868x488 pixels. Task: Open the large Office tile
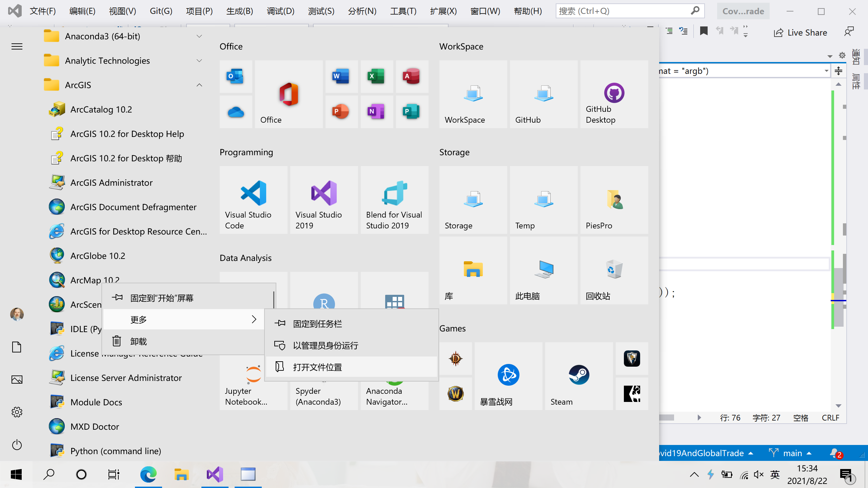coord(289,94)
